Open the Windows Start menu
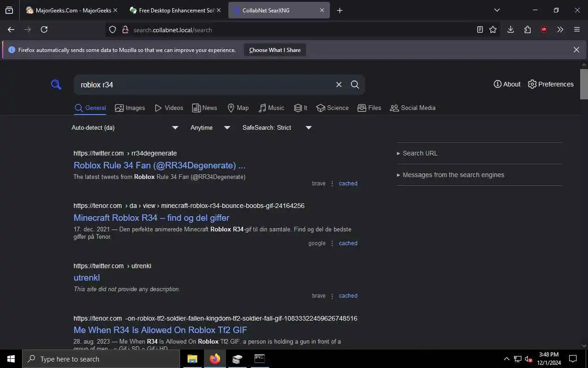588x368 pixels. (11, 359)
